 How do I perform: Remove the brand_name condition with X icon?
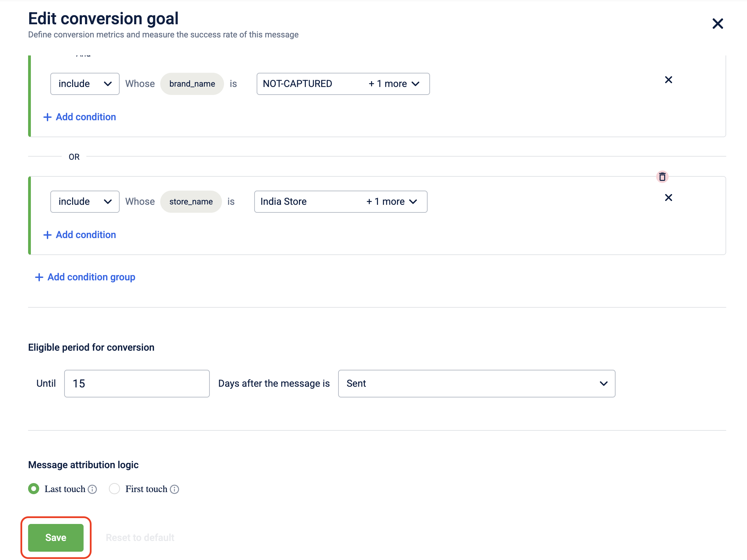[x=668, y=80]
